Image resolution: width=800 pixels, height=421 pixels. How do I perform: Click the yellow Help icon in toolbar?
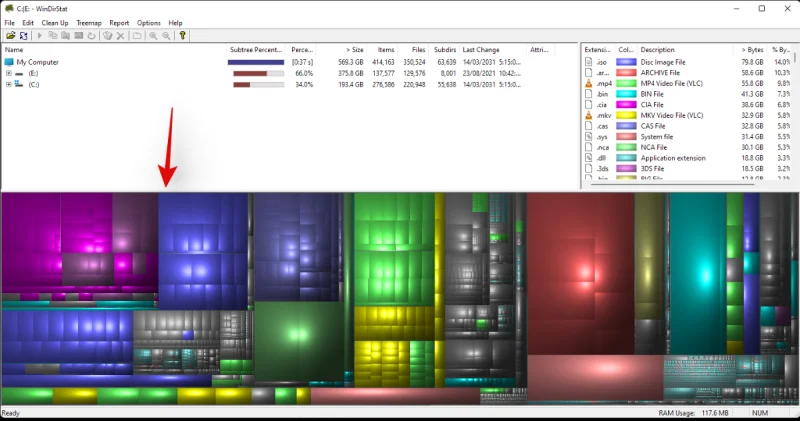point(182,35)
